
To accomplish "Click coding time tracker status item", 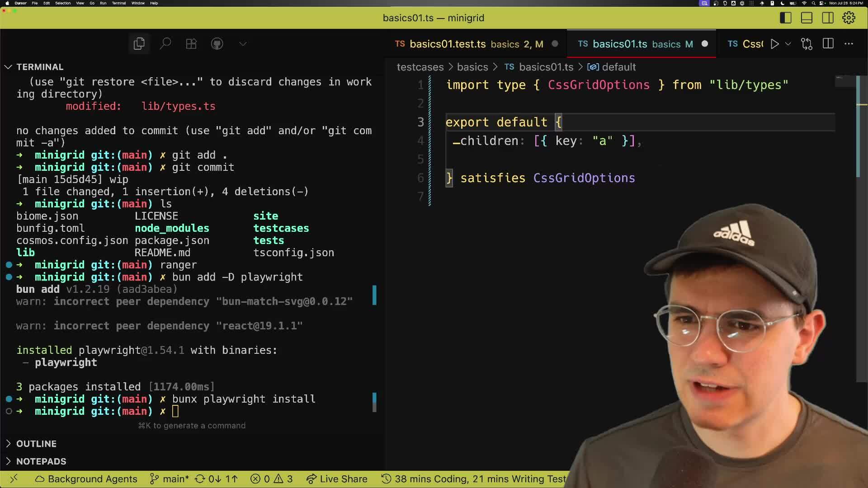I will pos(474,479).
